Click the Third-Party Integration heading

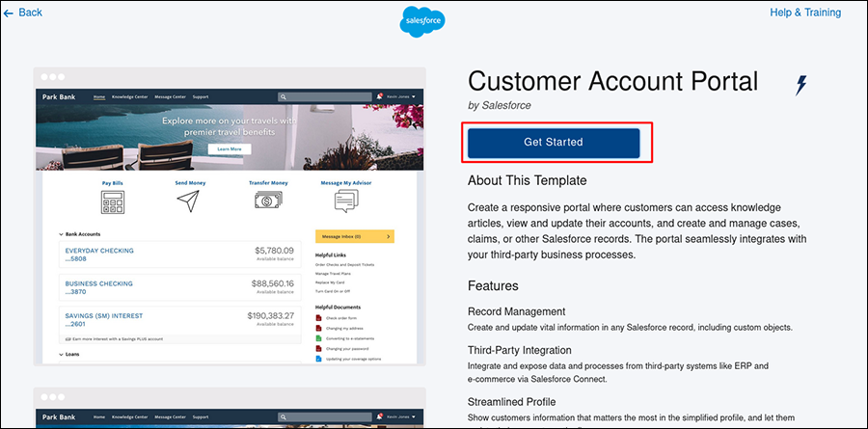coord(519,350)
